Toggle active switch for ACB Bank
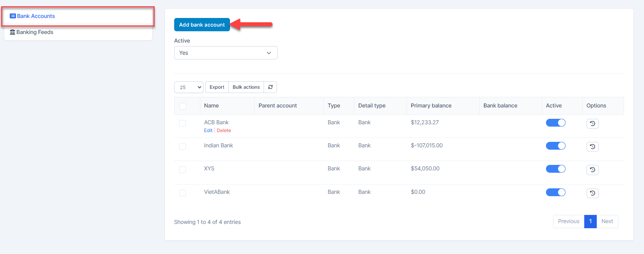 click(555, 123)
